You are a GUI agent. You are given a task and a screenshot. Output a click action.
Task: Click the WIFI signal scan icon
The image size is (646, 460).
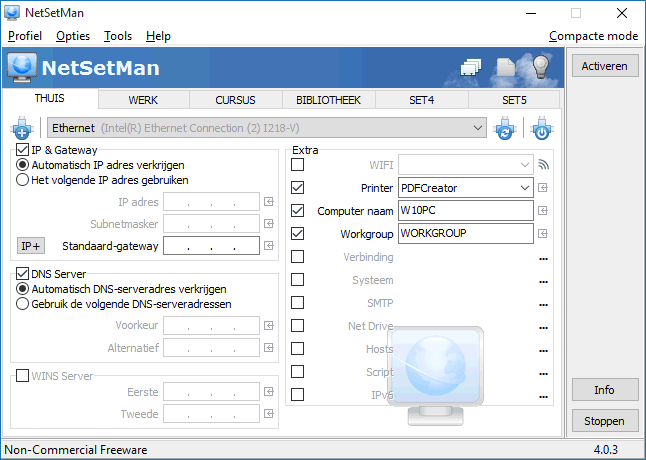(x=544, y=165)
